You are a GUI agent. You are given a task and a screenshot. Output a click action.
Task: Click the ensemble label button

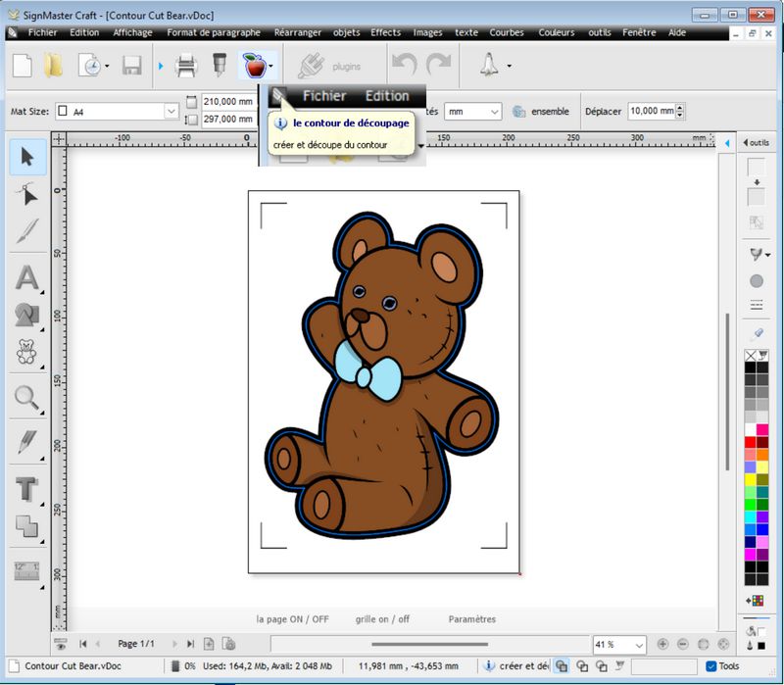coord(550,111)
